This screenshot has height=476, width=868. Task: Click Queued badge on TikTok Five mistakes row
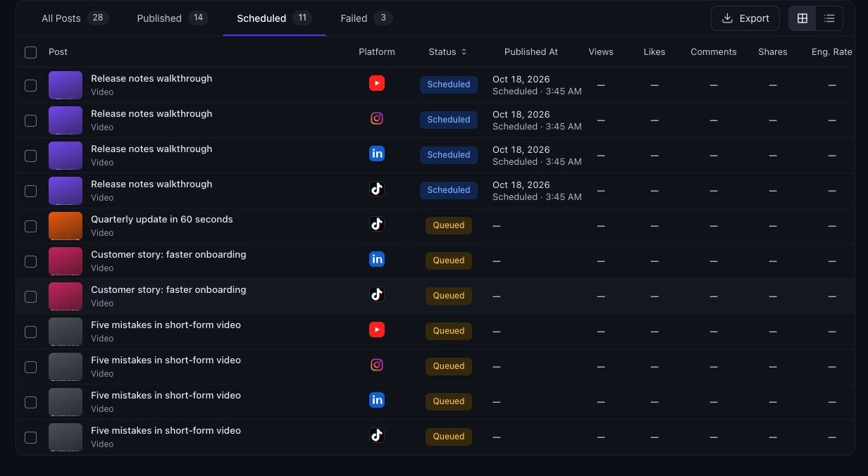449,437
